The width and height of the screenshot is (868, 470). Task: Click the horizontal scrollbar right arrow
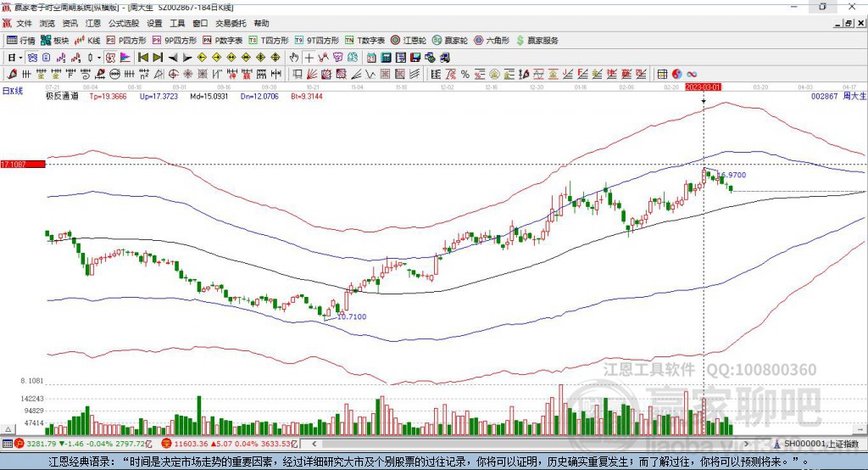(x=746, y=444)
